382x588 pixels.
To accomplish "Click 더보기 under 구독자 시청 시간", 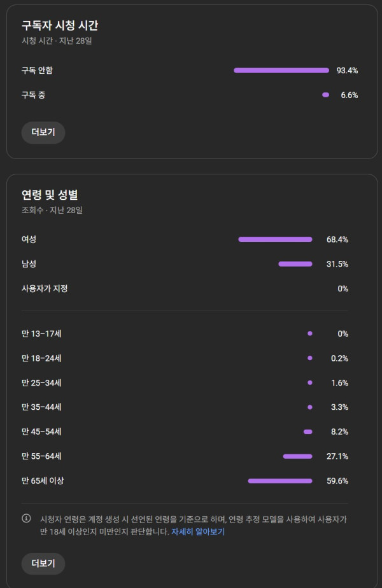I will coord(43,132).
